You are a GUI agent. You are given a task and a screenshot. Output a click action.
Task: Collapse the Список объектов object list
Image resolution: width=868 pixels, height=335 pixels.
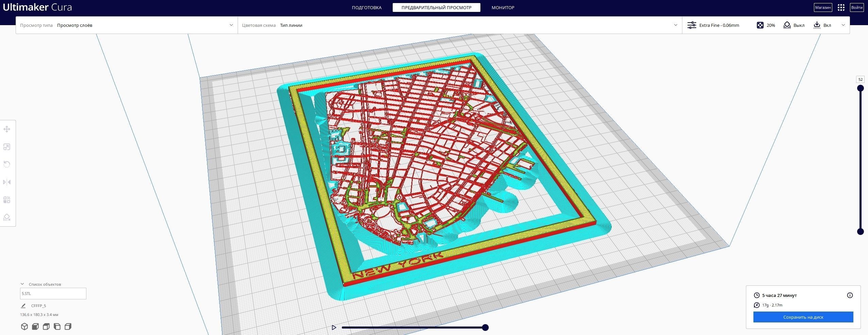[22, 284]
